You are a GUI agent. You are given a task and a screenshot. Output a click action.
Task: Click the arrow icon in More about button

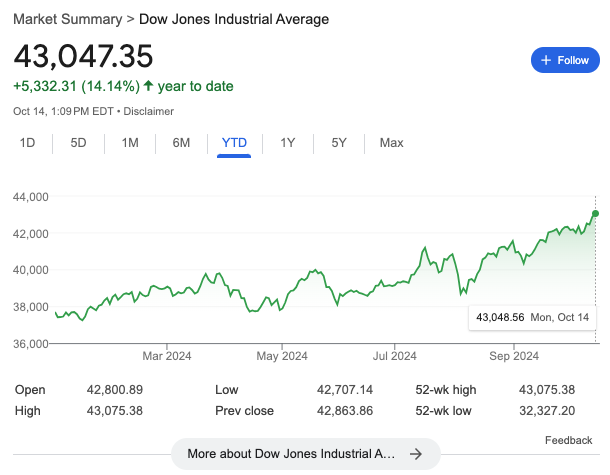[x=416, y=454]
